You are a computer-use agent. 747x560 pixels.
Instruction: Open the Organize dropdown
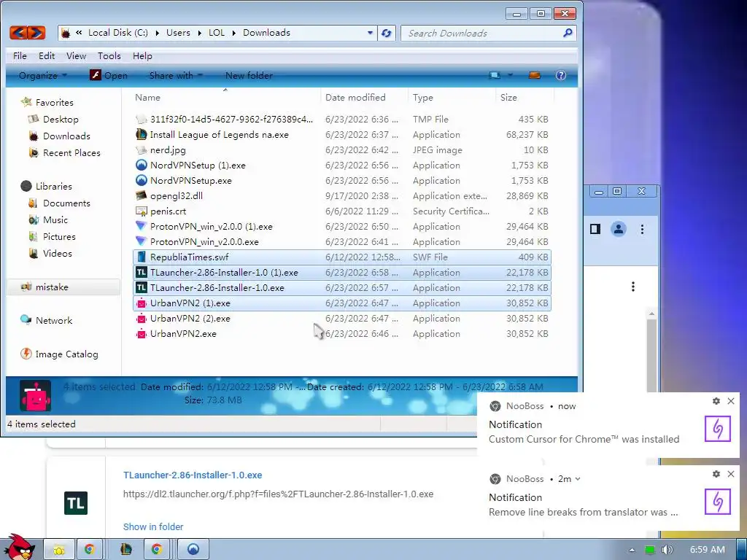42,75
